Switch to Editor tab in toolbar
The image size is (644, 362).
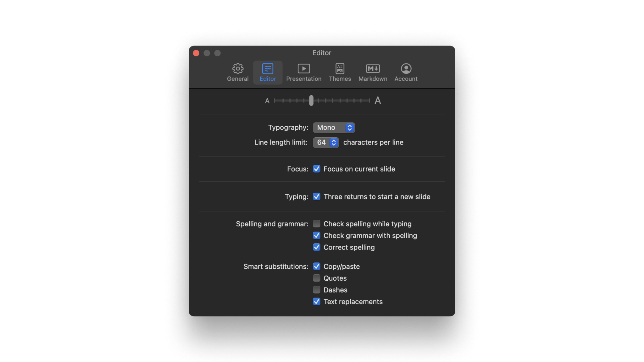268,72
